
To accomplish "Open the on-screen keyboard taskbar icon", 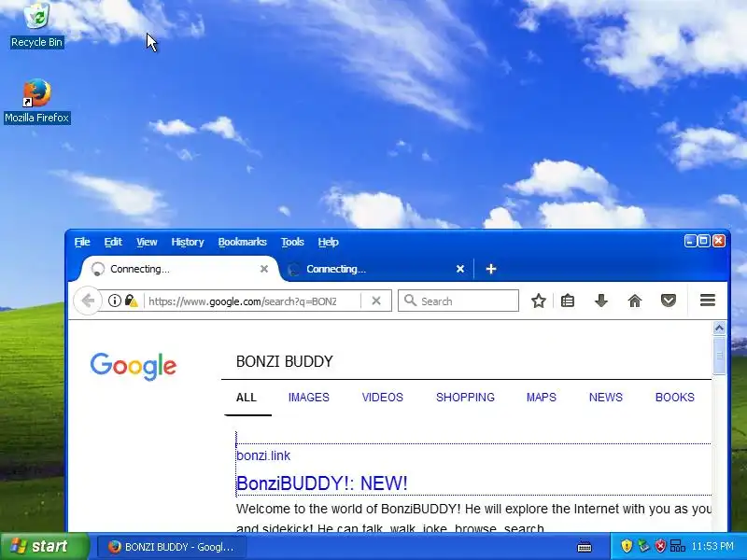I will point(585,546).
